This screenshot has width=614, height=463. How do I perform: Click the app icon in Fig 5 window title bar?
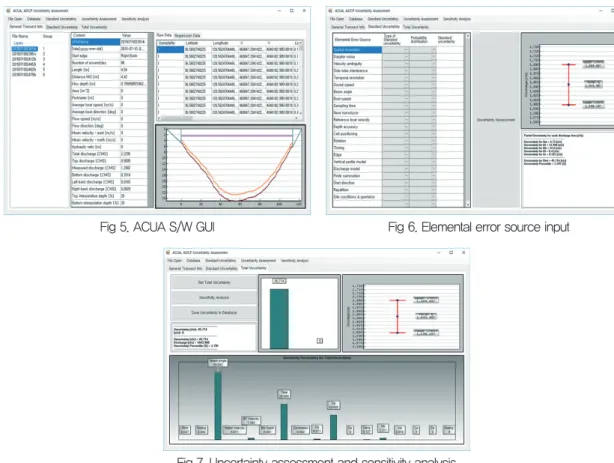8,11
